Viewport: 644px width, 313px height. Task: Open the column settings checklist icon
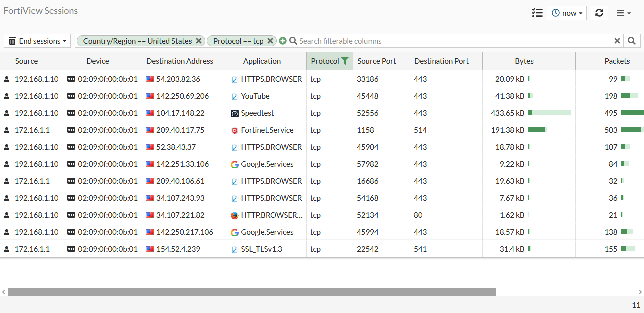(x=537, y=13)
